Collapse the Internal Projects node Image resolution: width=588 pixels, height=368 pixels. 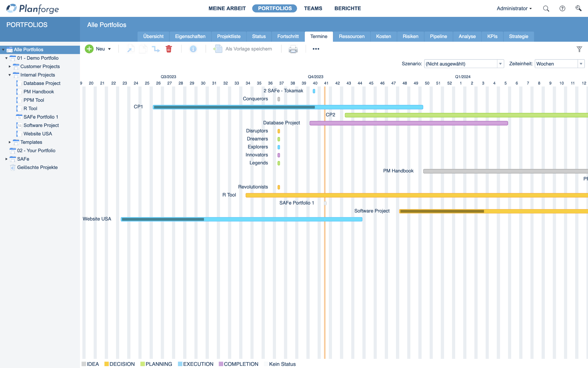9,75
